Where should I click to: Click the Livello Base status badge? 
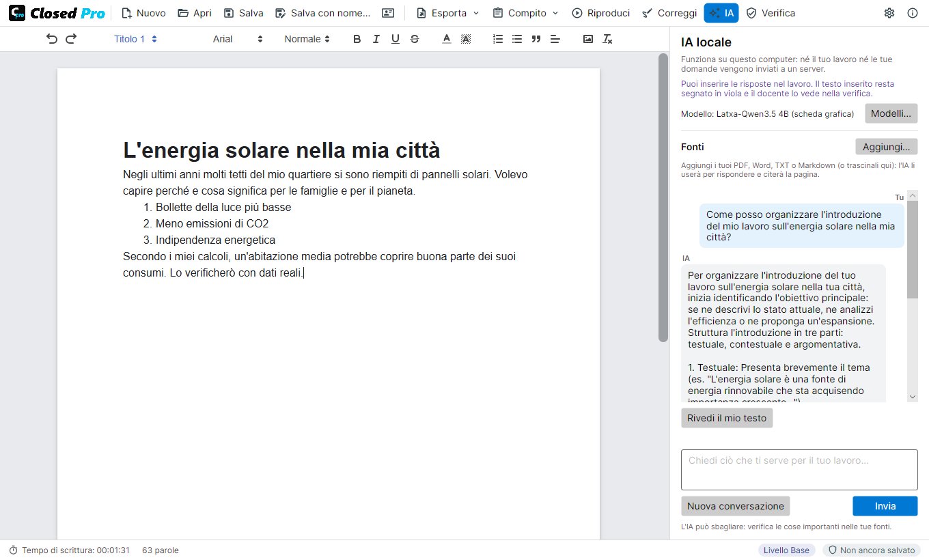pos(786,550)
